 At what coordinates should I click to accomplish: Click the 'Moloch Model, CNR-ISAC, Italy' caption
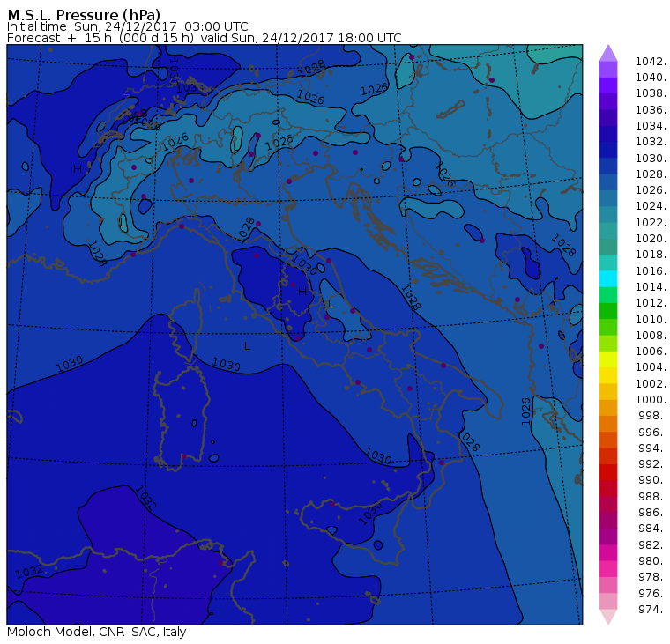(x=97, y=632)
